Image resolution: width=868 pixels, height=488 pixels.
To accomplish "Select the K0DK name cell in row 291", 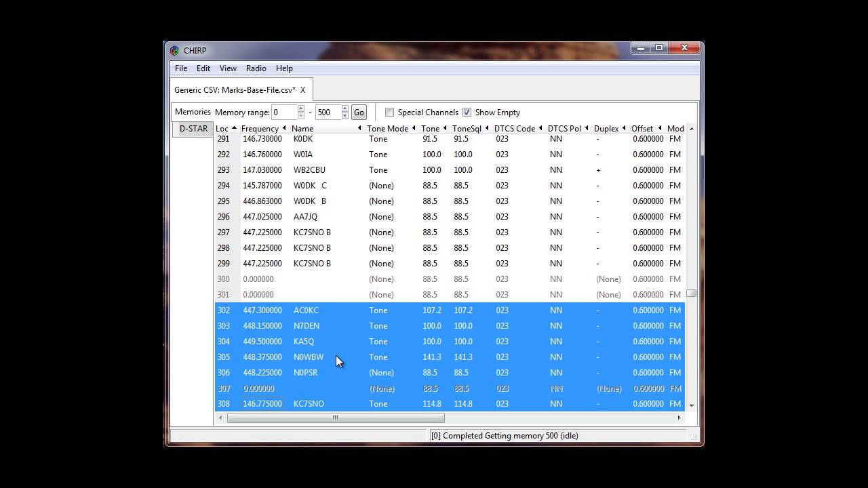I will tap(303, 139).
